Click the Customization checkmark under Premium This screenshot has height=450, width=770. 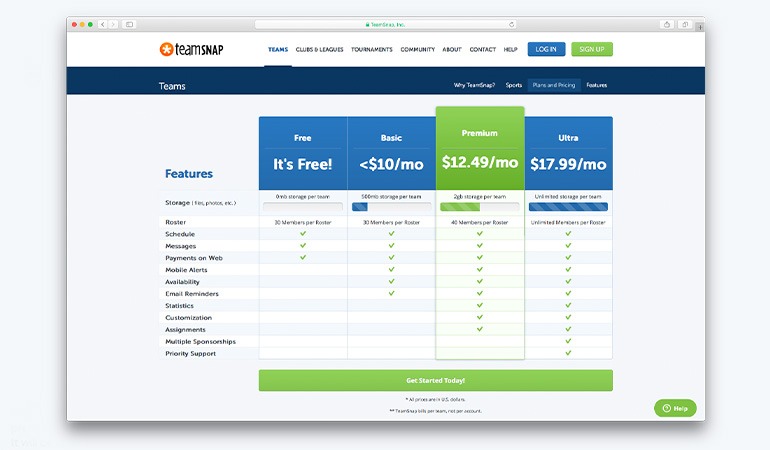point(480,317)
